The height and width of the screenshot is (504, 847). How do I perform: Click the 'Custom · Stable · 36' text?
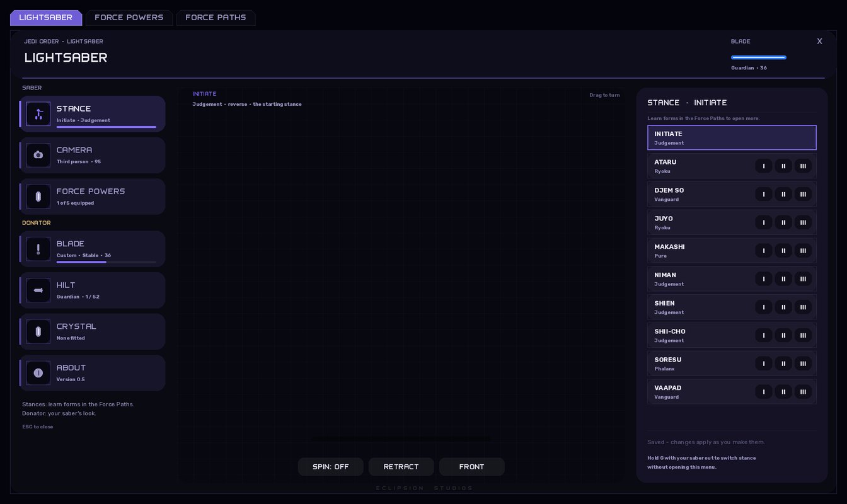pos(84,256)
